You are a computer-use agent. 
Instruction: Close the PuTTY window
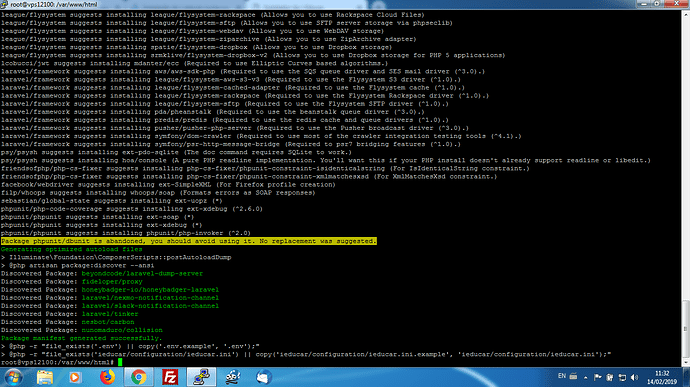click(676, 4)
